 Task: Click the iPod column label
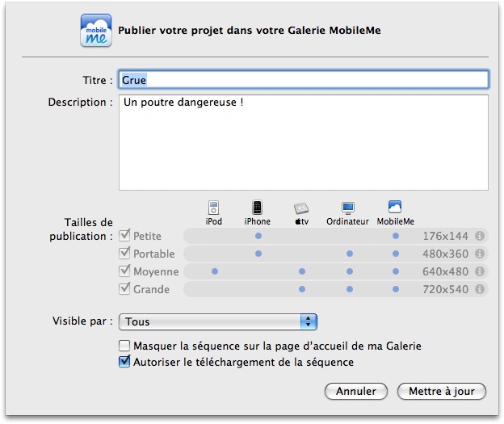214,221
